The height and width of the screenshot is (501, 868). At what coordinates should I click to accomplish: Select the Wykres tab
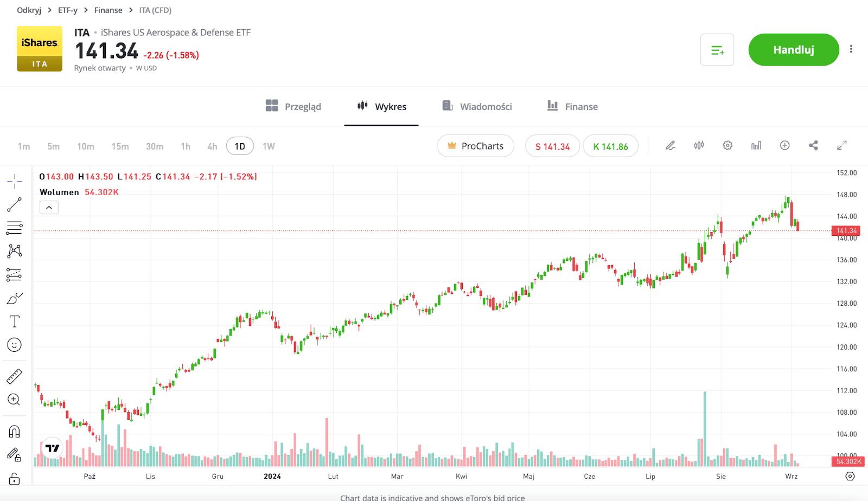(381, 106)
